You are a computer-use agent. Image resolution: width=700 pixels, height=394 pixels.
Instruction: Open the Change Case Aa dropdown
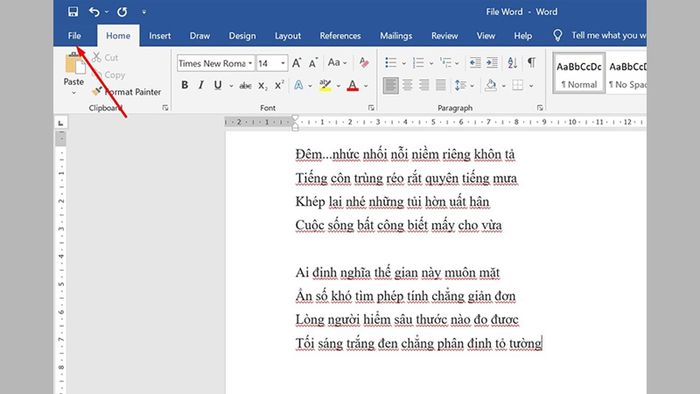(337, 63)
